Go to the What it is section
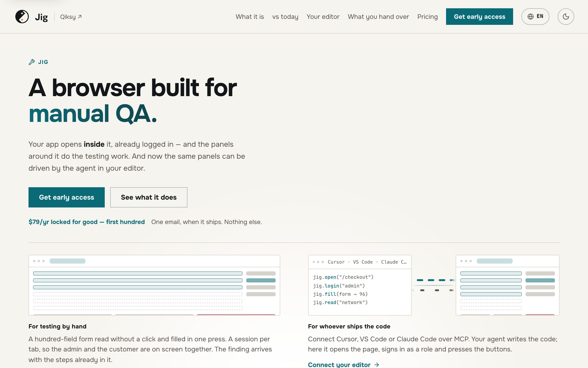Viewport: 588px width, 368px height. [x=249, y=17]
